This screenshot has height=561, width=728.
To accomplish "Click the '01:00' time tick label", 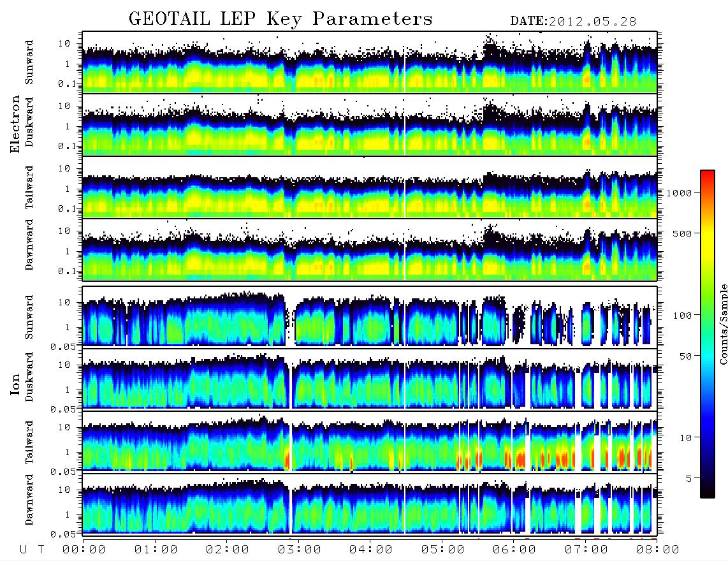I will click(x=156, y=550).
